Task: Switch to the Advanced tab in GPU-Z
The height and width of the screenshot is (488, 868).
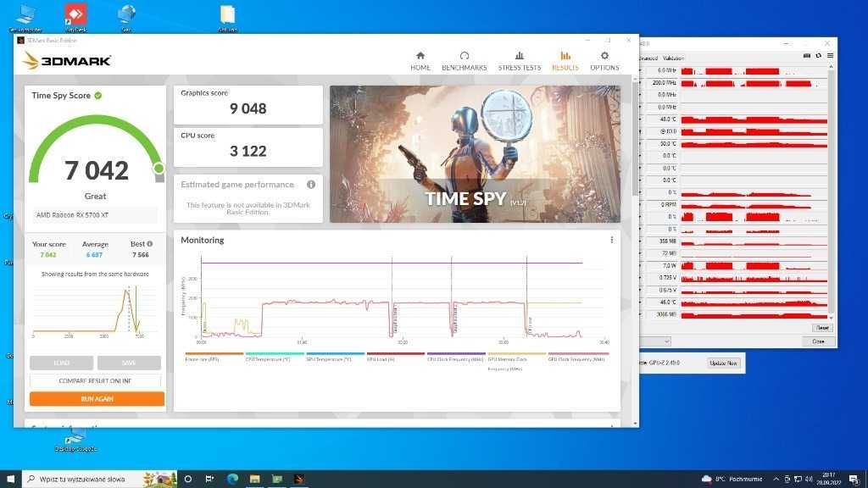Action: pyautogui.click(x=648, y=58)
